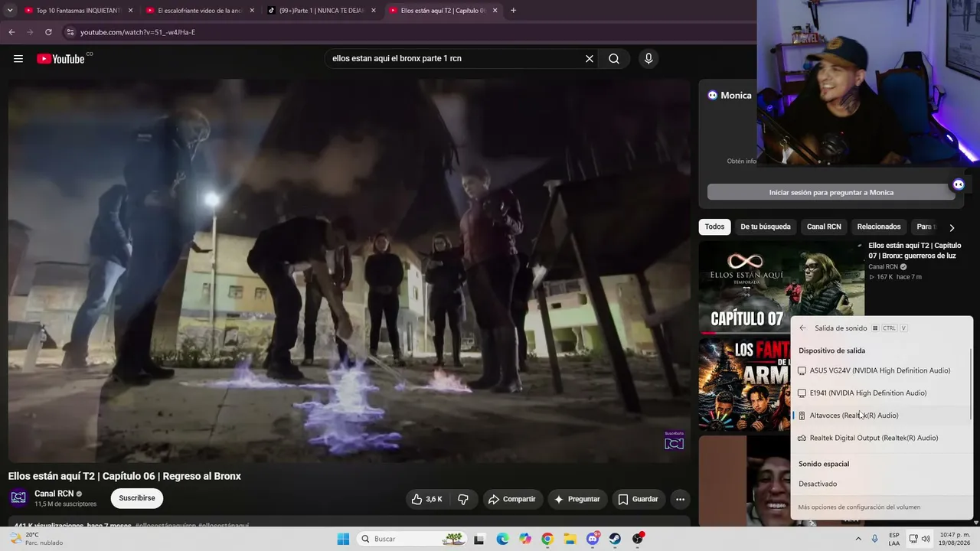980x551 pixels.
Task: Go back in sound output panel
Action: (802, 328)
